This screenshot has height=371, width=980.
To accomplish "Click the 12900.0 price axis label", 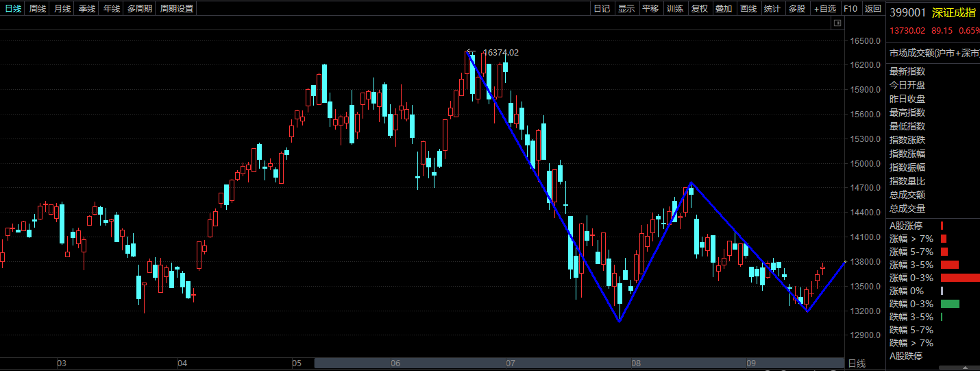I will pyautogui.click(x=865, y=335).
